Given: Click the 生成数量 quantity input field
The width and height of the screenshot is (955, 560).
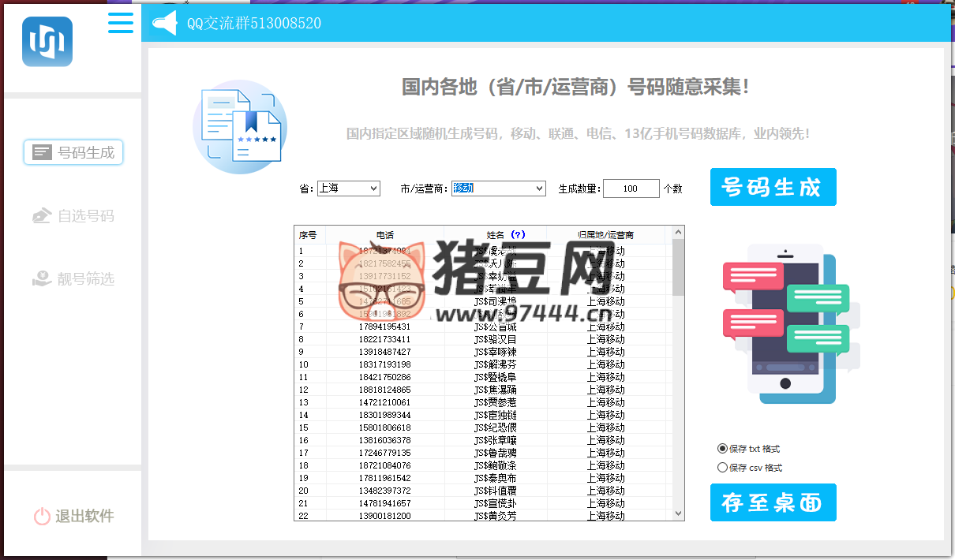Looking at the screenshot, I should coord(631,189).
